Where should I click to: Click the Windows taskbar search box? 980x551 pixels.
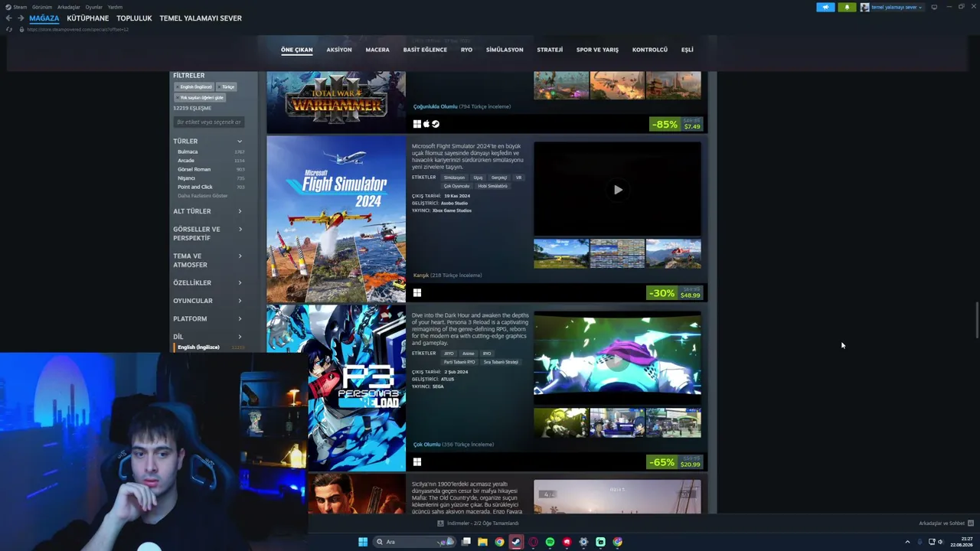point(413,542)
